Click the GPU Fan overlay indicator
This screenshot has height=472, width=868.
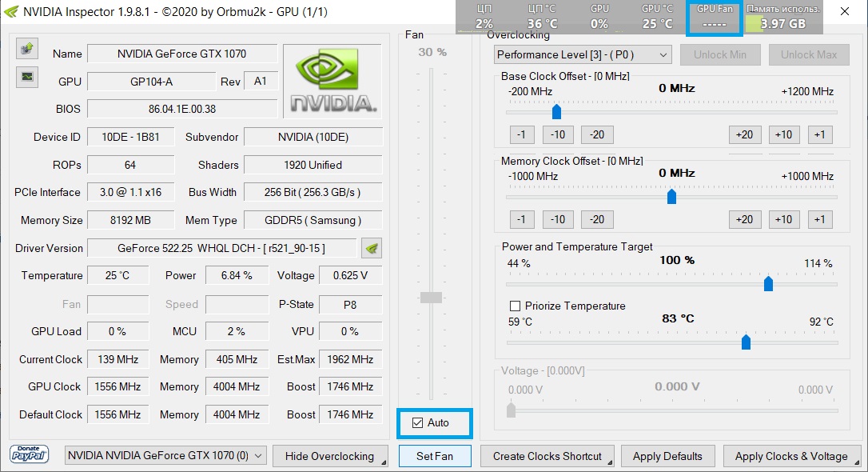(714, 17)
